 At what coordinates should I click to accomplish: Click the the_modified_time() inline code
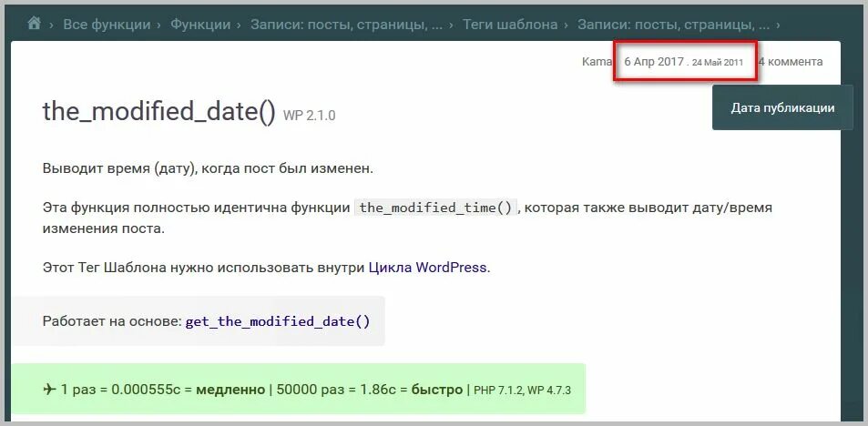coord(435,208)
